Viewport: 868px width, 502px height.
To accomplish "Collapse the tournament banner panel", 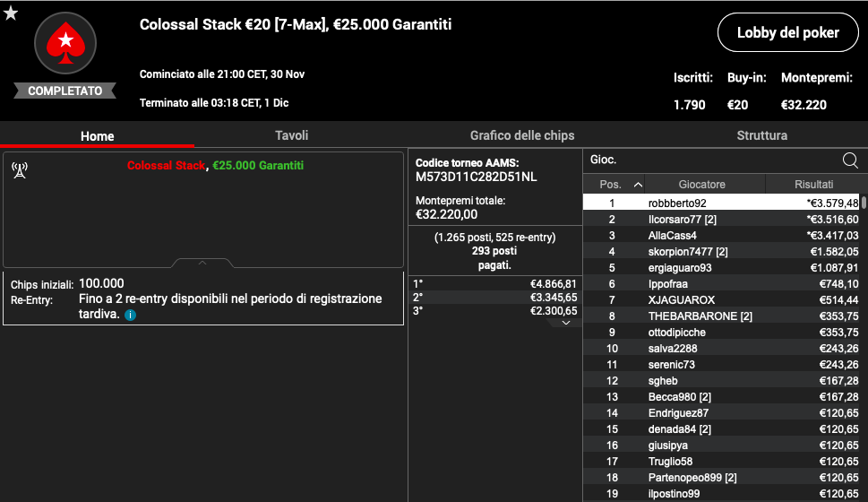I will (202, 263).
